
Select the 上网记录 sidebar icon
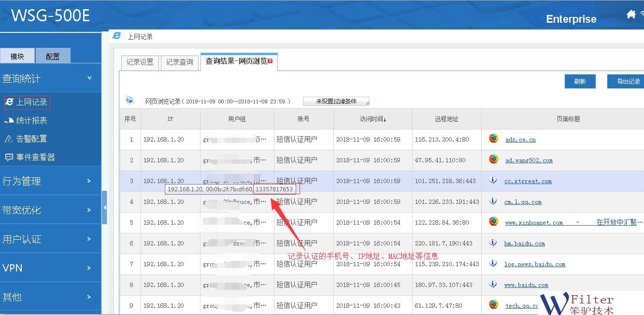click(x=9, y=102)
